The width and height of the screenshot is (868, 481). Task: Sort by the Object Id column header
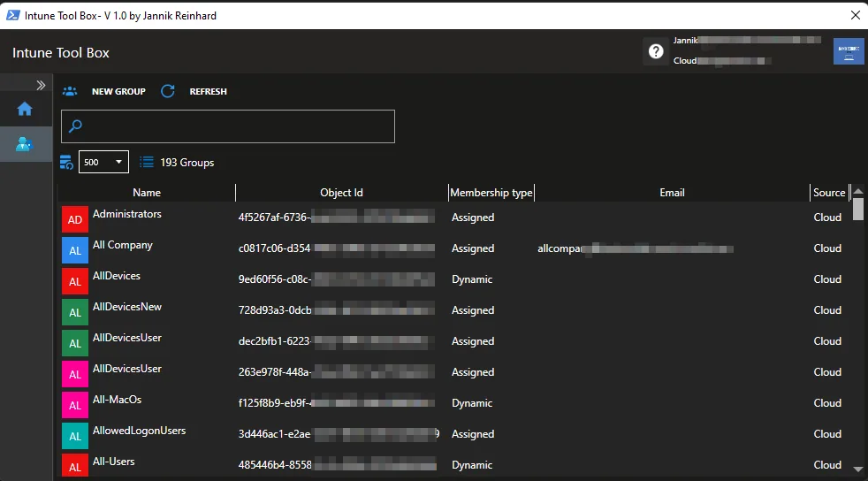[x=341, y=193]
